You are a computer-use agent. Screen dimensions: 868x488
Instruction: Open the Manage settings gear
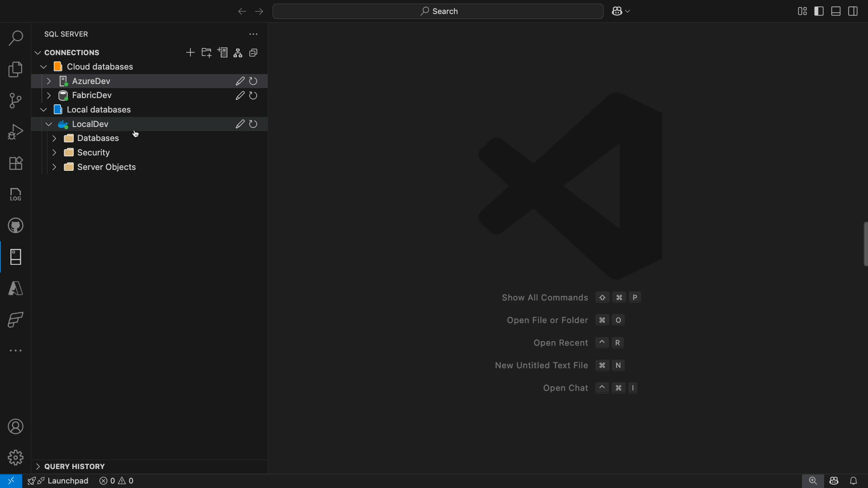point(16,458)
